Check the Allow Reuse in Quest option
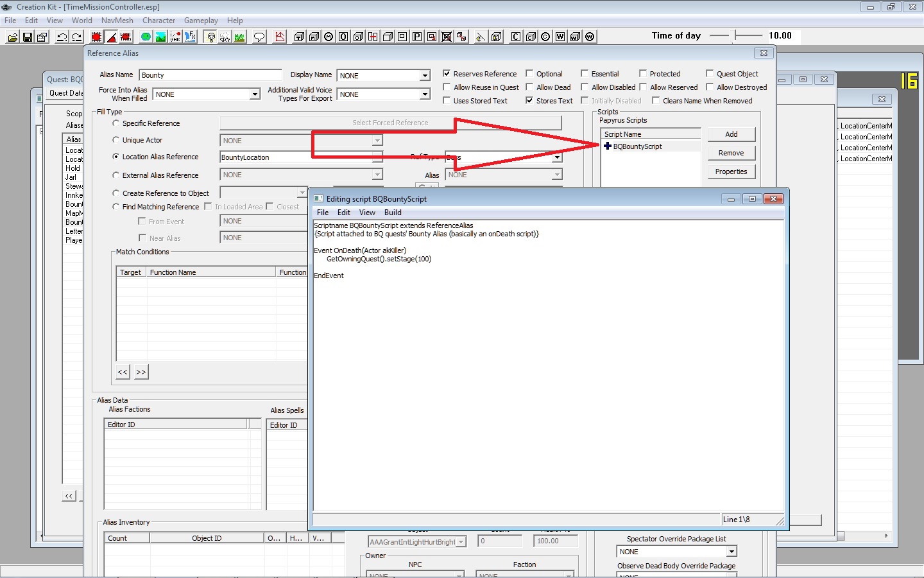The width and height of the screenshot is (924, 578). point(447,87)
